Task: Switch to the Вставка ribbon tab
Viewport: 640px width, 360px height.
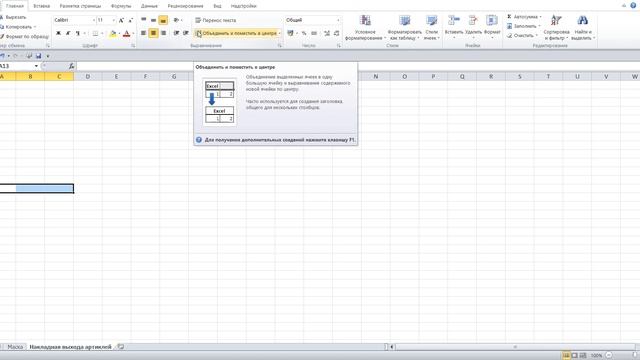Action: pos(41,6)
